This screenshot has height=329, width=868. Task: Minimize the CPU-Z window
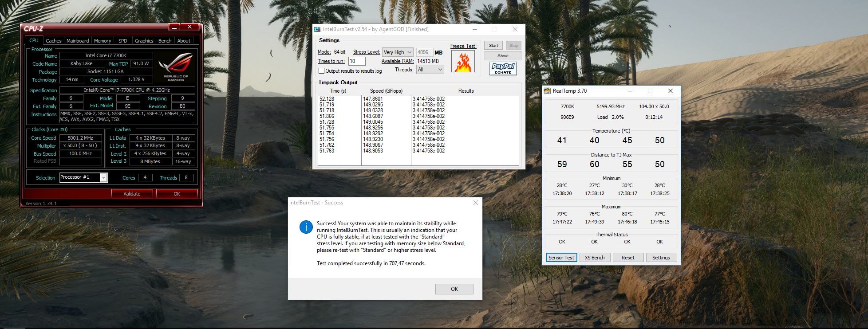tap(174, 27)
